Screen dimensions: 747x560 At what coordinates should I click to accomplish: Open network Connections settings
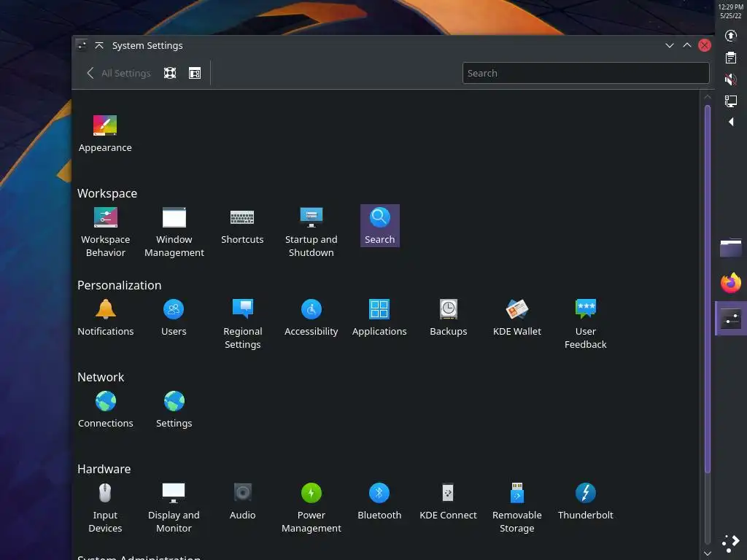click(x=105, y=410)
